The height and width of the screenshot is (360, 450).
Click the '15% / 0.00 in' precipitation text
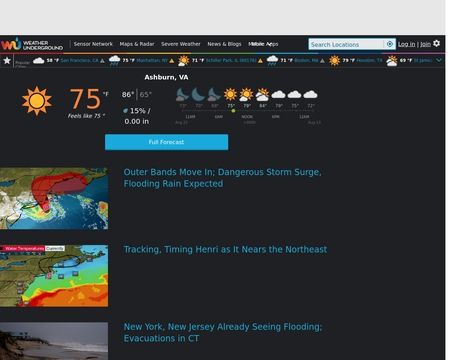(137, 116)
